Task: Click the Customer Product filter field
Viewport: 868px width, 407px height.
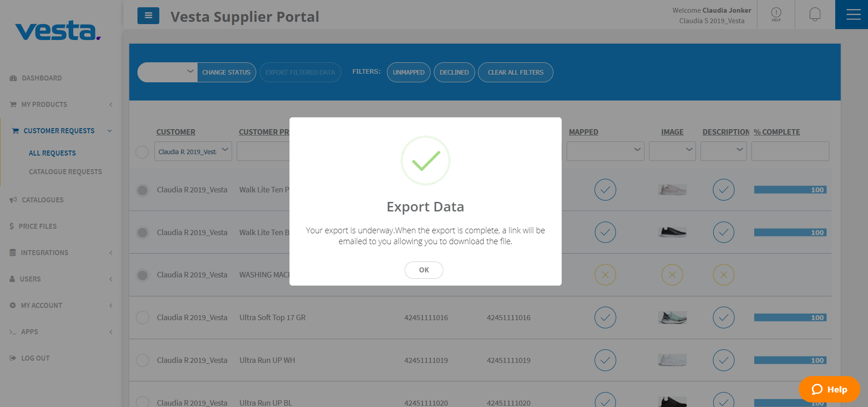Action: (x=263, y=151)
